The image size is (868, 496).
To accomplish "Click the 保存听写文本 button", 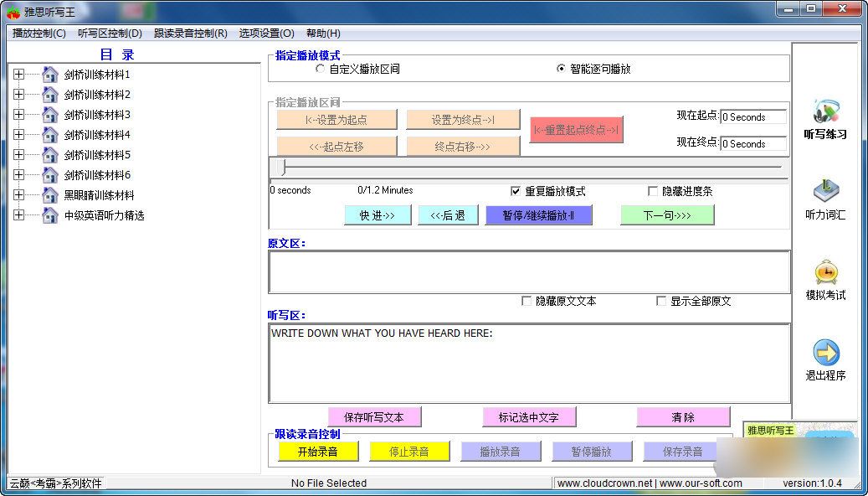I will tap(374, 417).
